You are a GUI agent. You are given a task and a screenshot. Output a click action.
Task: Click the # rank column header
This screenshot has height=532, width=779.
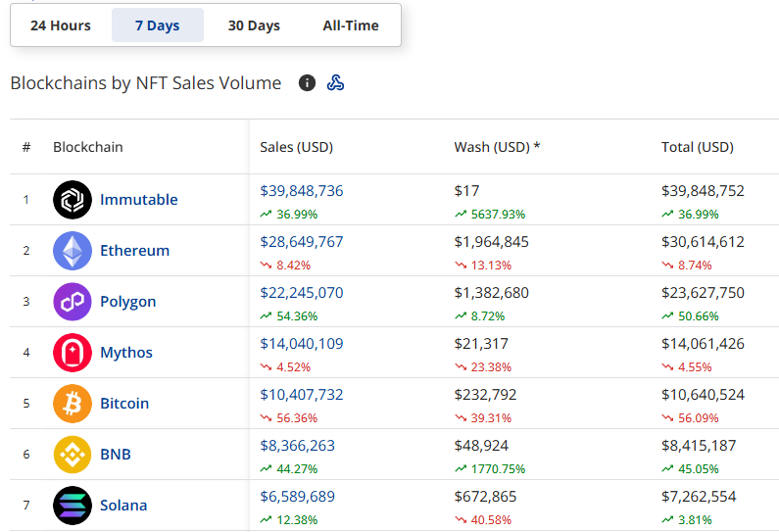(x=26, y=147)
